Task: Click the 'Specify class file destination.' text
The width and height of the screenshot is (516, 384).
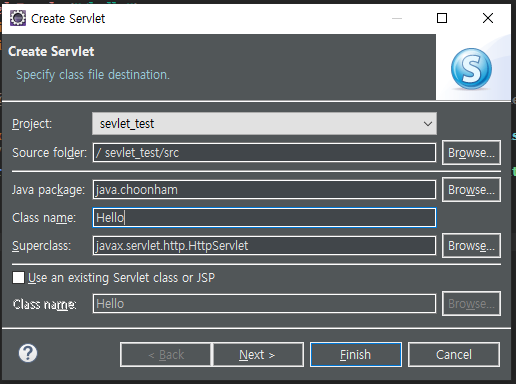Action: [93, 75]
